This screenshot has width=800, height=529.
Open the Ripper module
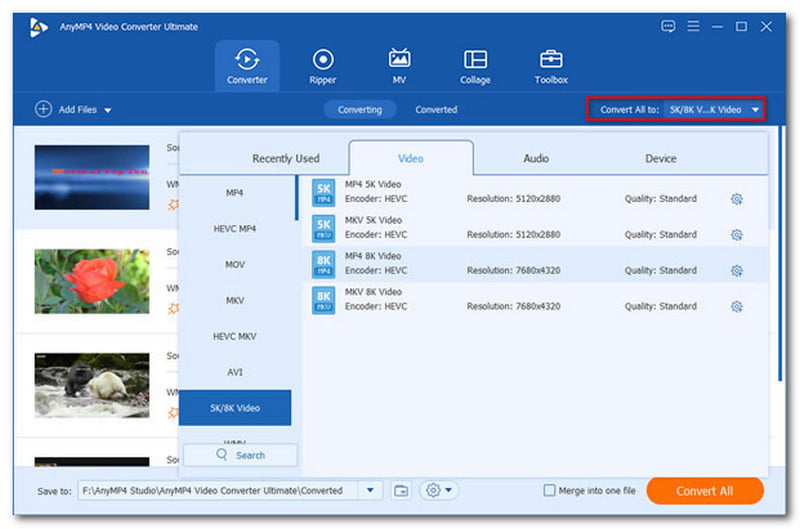[323, 66]
